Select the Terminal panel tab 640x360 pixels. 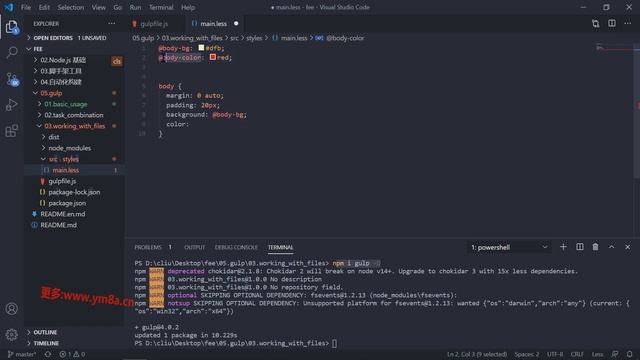pos(280,247)
